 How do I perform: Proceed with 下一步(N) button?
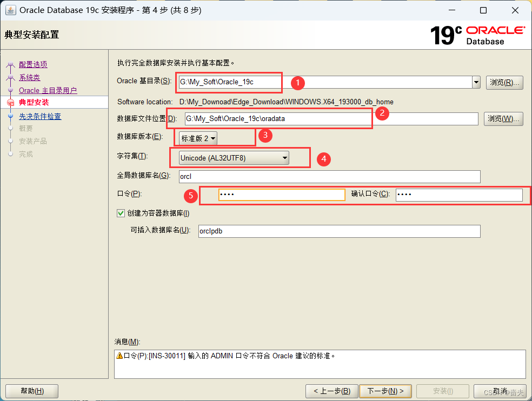[x=385, y=391]
